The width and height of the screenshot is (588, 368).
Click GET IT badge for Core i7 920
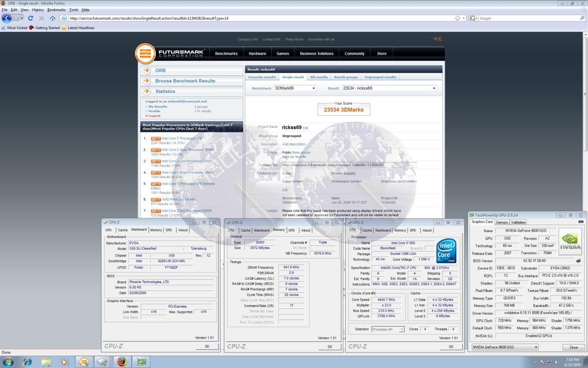(156, 138)
